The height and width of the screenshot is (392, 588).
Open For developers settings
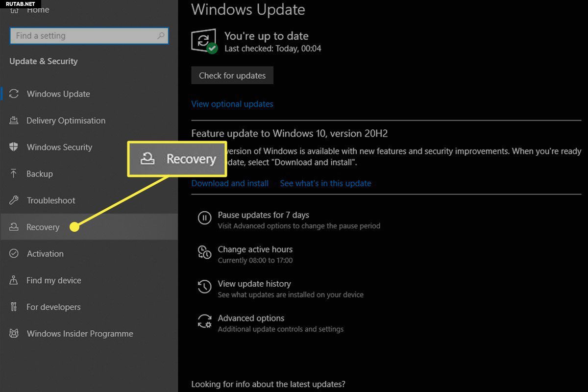tap(89, 307)
